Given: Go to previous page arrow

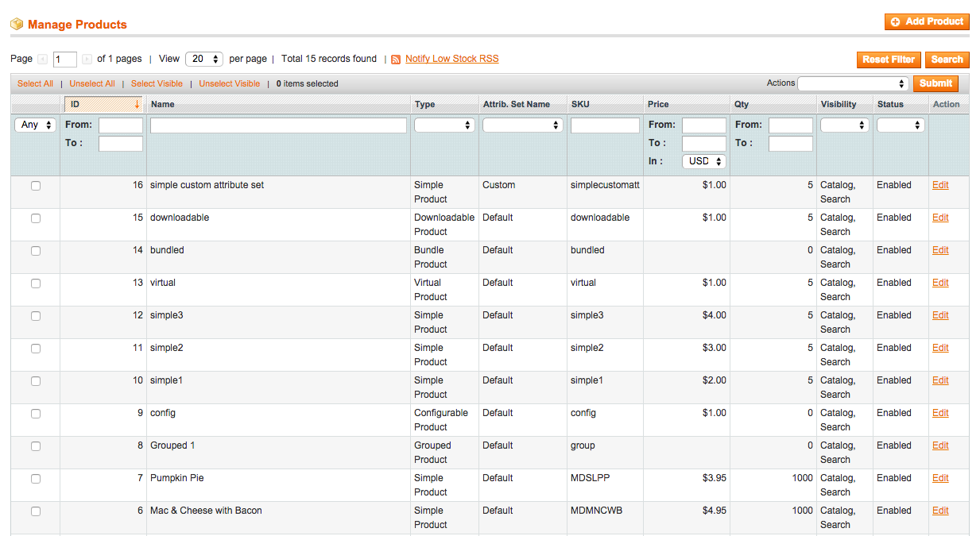Looking at the screenshot, I should 43,60.
